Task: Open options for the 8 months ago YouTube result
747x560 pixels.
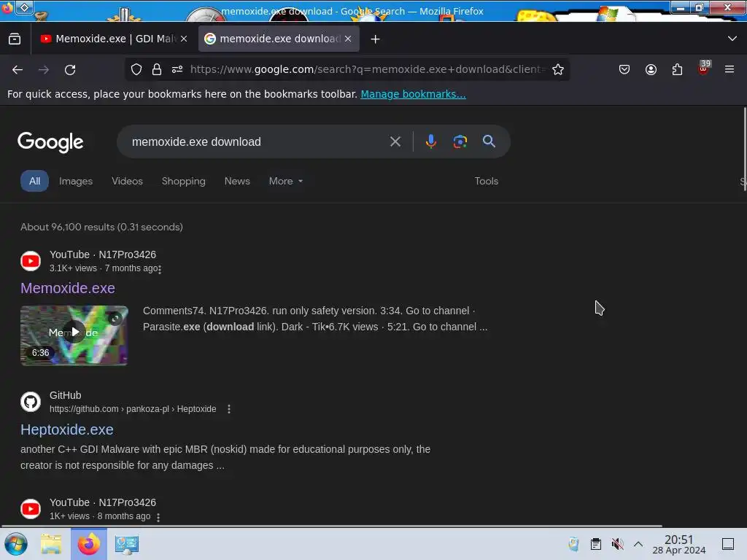Action: [158, 517]
